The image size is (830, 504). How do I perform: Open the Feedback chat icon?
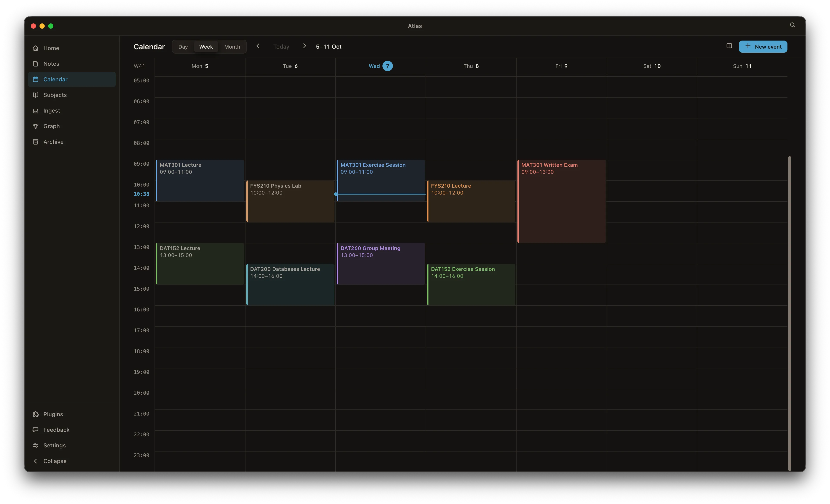click(36, 430)
